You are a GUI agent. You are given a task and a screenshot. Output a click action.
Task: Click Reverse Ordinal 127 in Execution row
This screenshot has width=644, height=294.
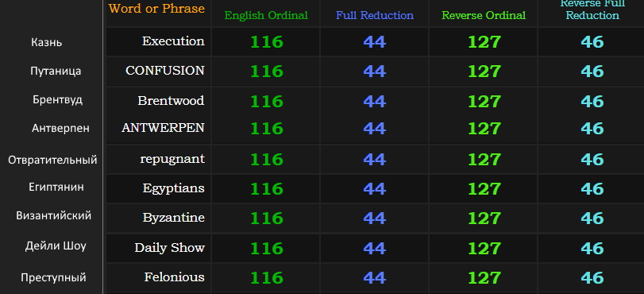click(484, 42)
